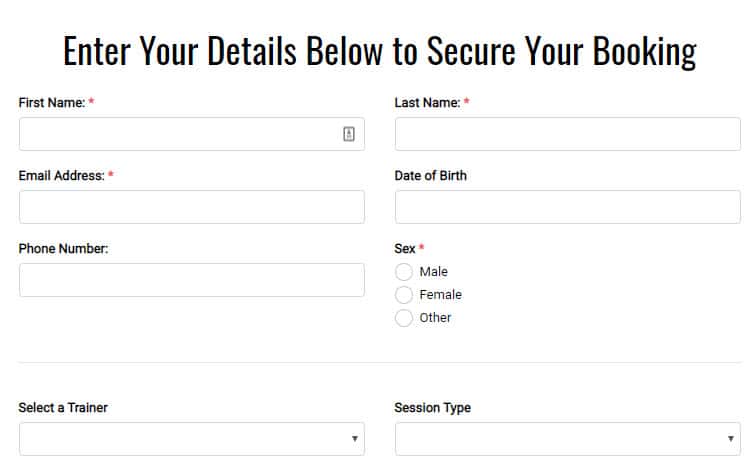Image resolution: width=756 pixels, height=470 pixels.
Task: Click the Session Type dropdown arrow
Action: point(730,439)
